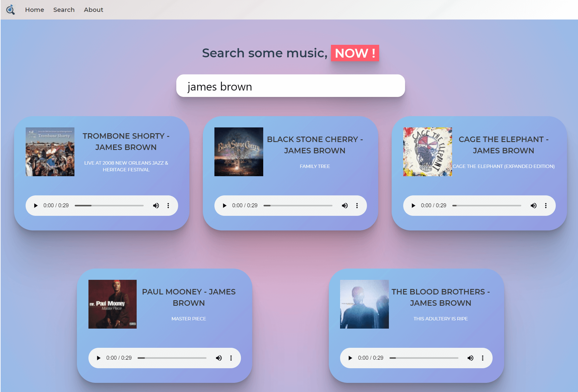
Task: Open more options on Black Stone Cherry player
Action: (x=357, y=205)
